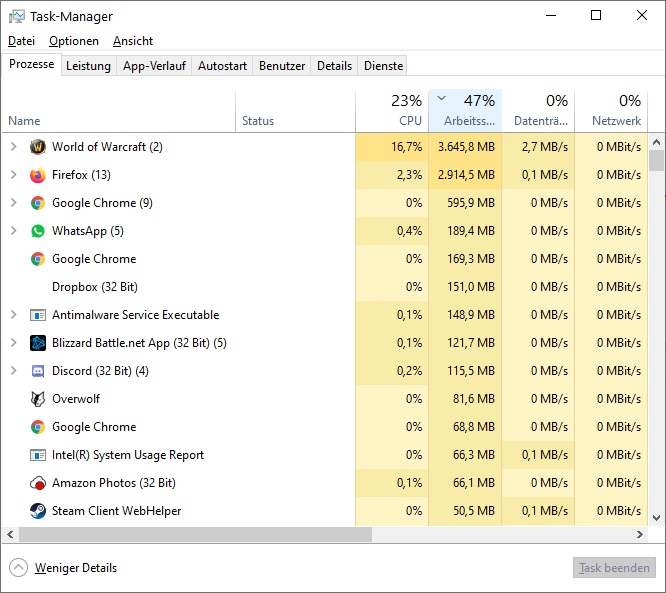Click the Antimalware Service Executable icon
Image resolution: width=666 pixels, height=593 pixels.
pyautogui.click(x=38, y=315)
